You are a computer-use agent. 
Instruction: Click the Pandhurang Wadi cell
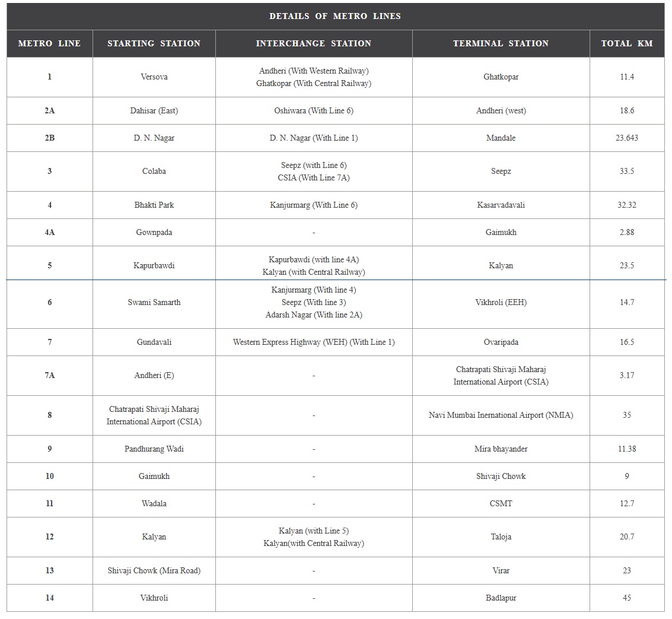click(154, 449)
